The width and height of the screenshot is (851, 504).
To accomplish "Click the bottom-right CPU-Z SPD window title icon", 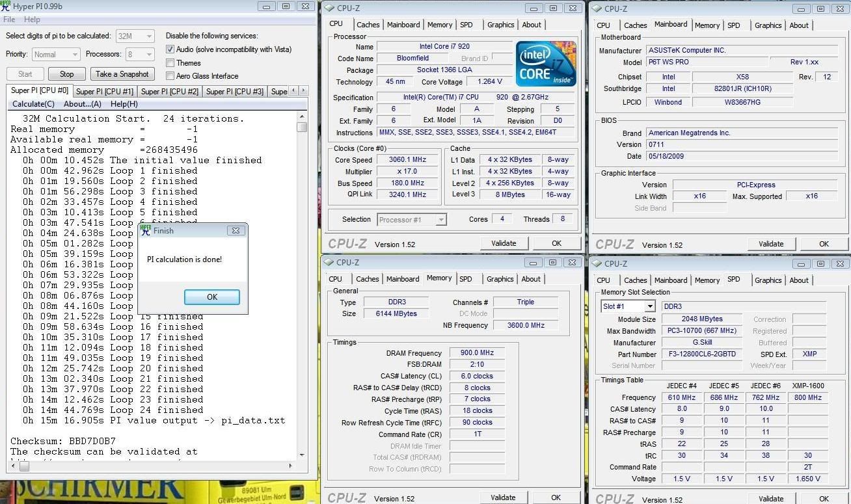I will pos(596,263).
